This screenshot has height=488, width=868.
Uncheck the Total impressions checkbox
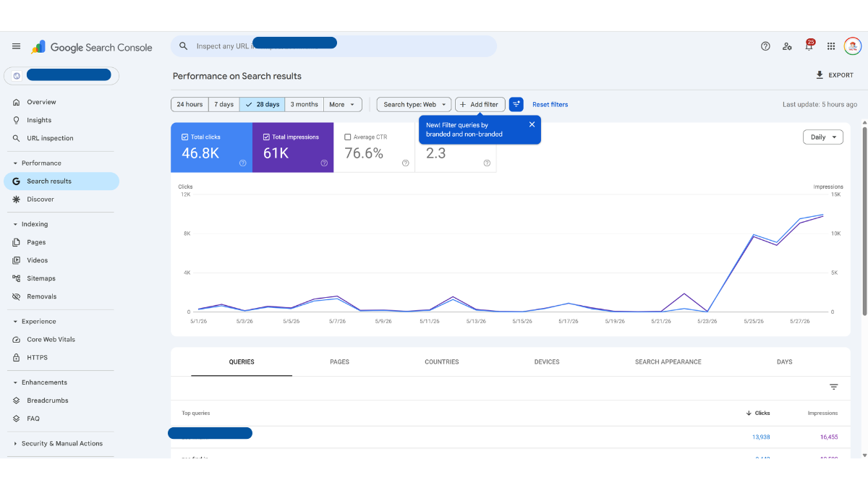266,137
